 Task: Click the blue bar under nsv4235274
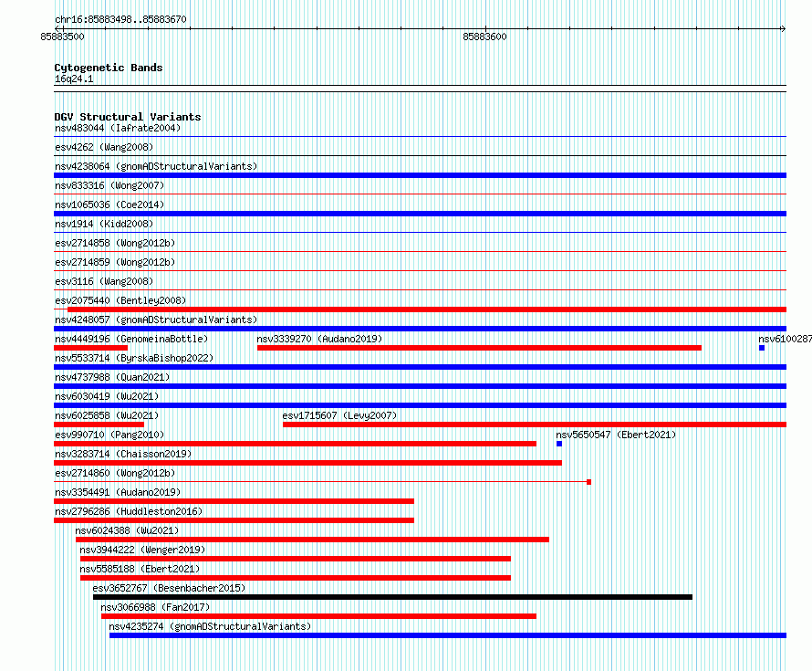(448, 635)
